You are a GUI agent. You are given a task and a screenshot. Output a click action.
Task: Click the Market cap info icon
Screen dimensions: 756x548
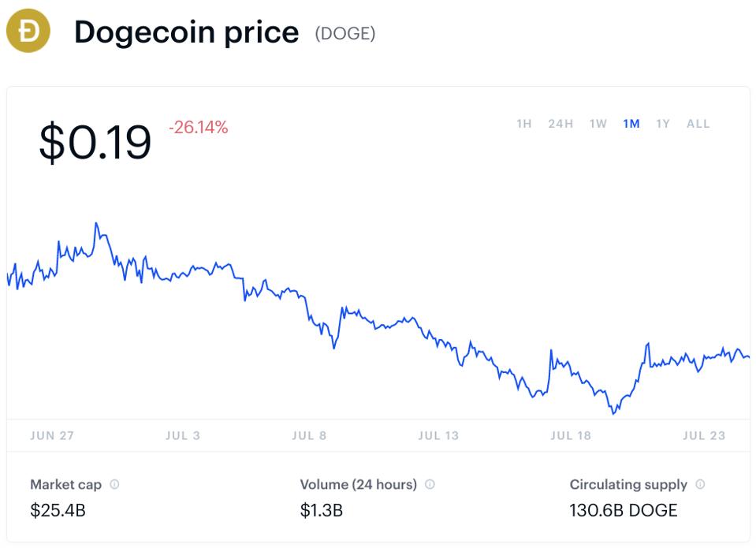pos(114,484)
